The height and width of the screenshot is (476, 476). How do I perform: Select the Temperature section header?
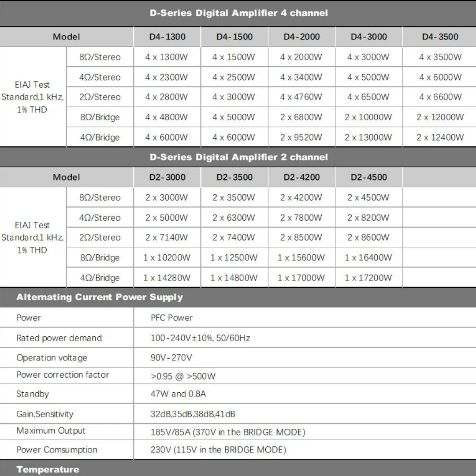click(x=48, y=469)
